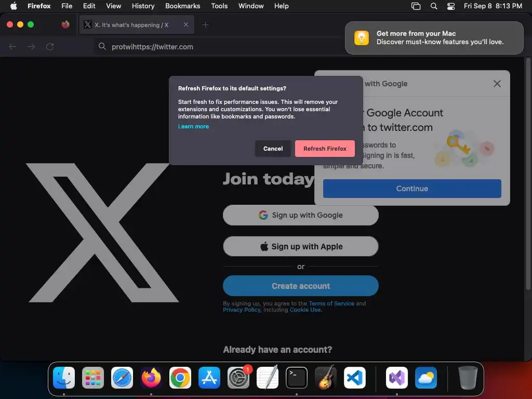The height and width of the screenshot is (399, 532).
Task: Open the File menu
Action: [x=67, y=6]
